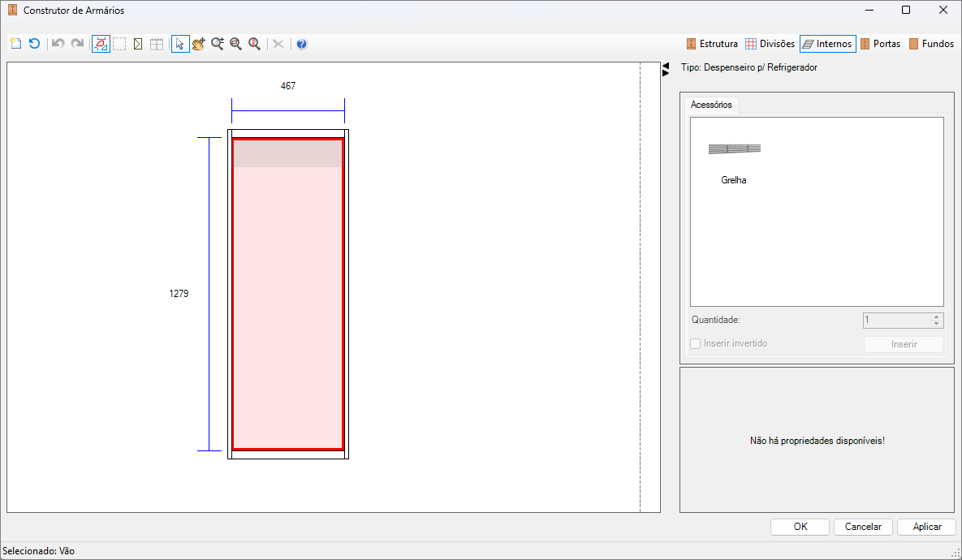The image size is (962, 560).
Task: Toggle the show dimensions tool
Action: point(101,44)
